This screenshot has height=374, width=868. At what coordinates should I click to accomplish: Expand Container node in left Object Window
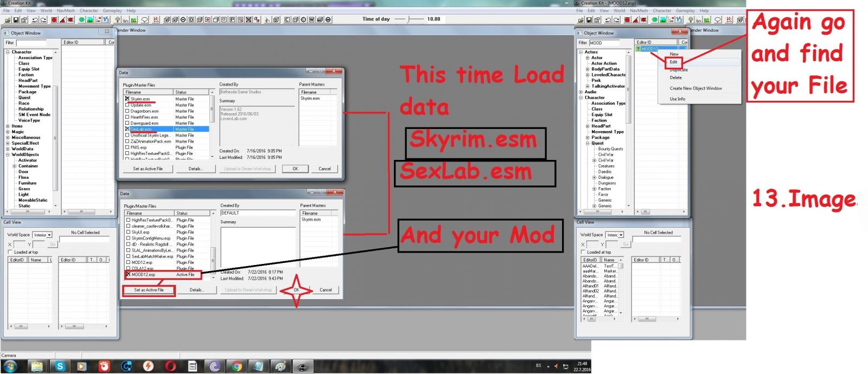click(14, 166)
